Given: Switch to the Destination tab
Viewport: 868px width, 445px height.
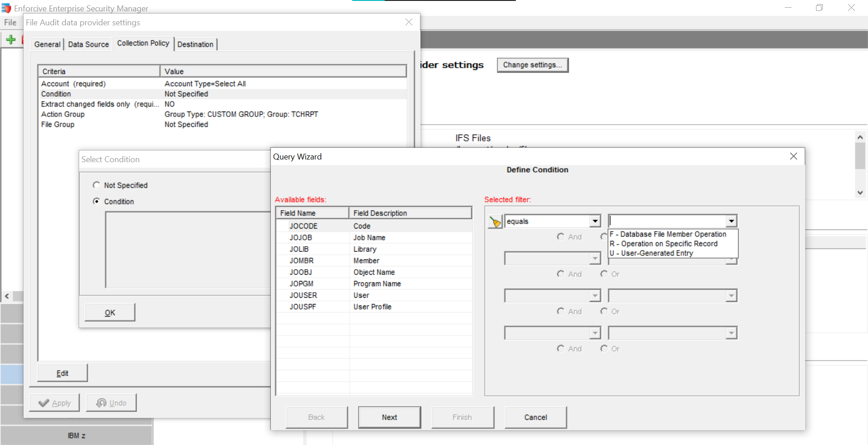Looking at the screenshot, I should click(x=196, y=44).
